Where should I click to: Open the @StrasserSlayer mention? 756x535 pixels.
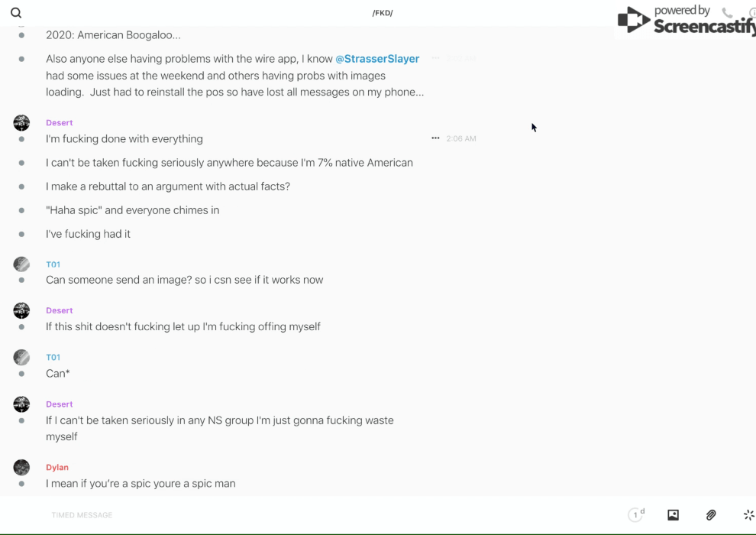[377, 59]
